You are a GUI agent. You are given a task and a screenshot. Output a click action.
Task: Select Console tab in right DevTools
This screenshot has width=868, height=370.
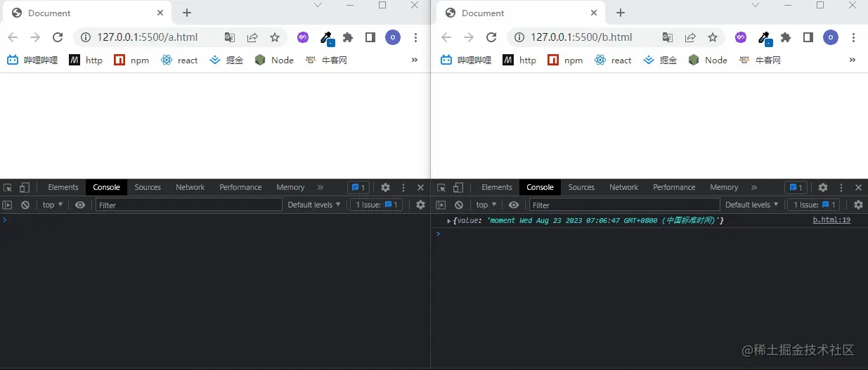click(540, 187)
